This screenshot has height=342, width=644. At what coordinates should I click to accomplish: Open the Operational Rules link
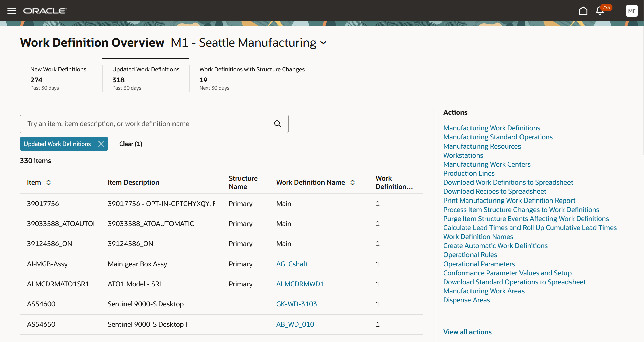[470, 255]
